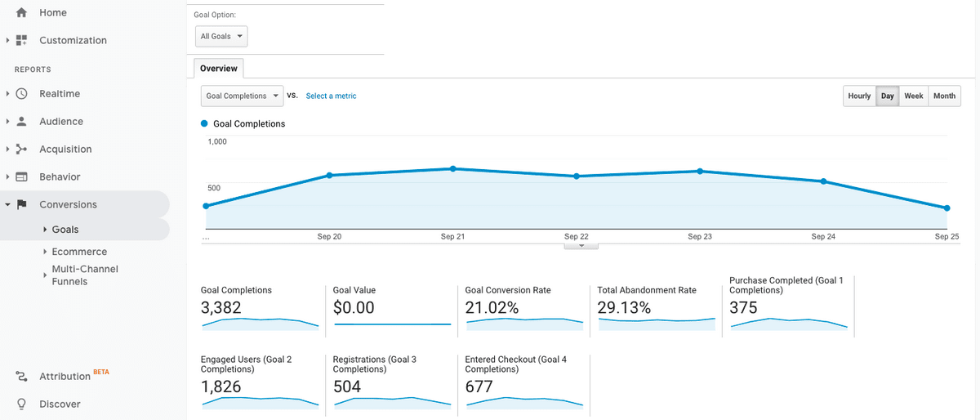The height and width of the screenshot is (420, 980).
Task: Click the Acquisition branching arrows icon
Action: pyautogui.click(x=21, y=149)
